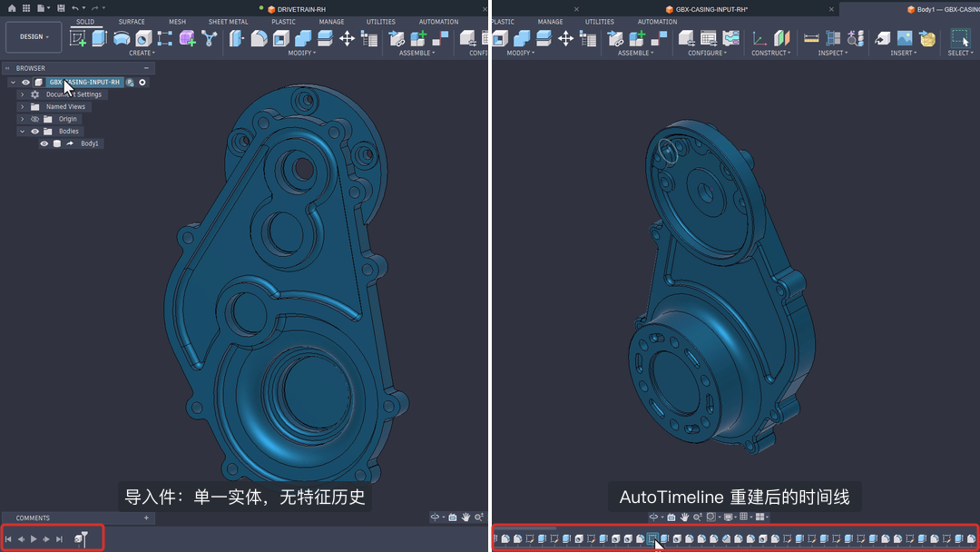Select the Hole tool
This screenshot has height=552, width=980.
(143, 38)
